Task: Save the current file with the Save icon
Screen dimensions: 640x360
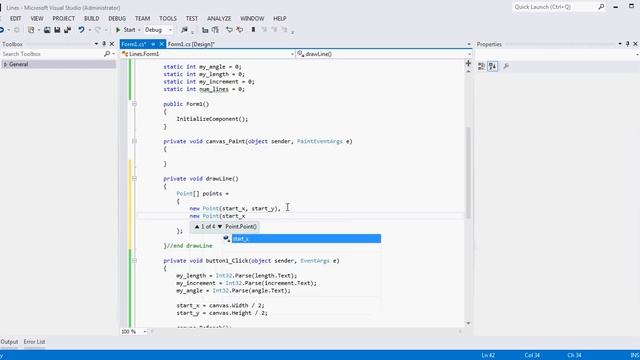Action: click(x=57, y=30)
